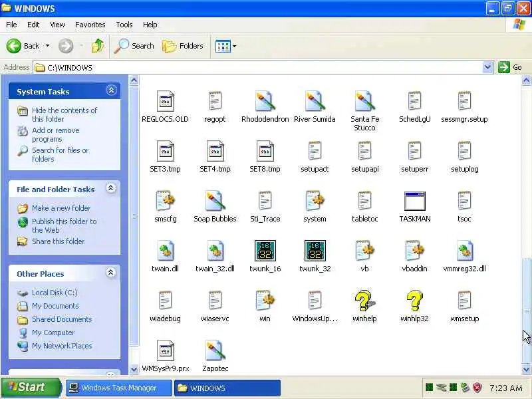
Task: Select the wiadebug log file
Action: coord(165,301)
